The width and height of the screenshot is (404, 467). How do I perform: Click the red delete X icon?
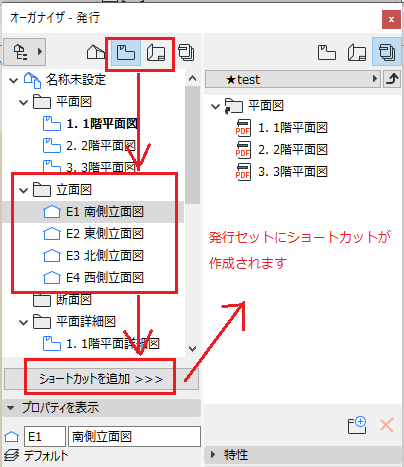click(387, 425)
